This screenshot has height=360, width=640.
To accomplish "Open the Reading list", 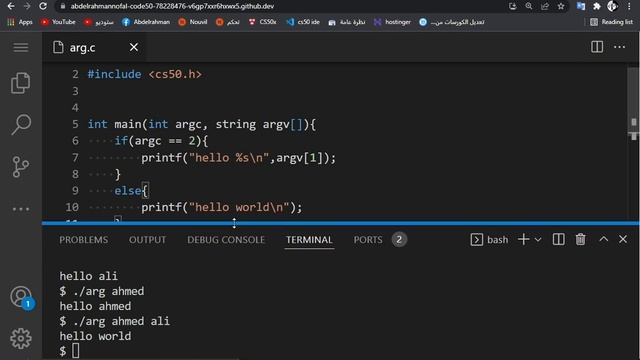I will tap(611, 22).
